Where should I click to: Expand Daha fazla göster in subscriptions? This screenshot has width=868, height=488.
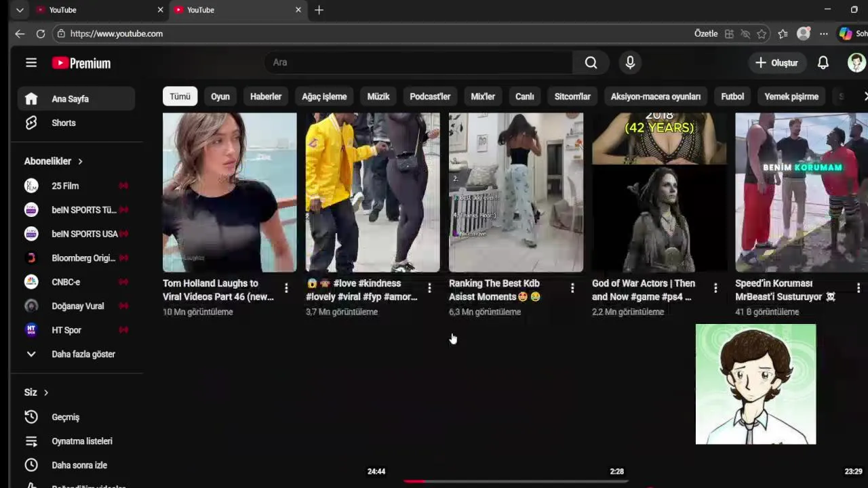point(76,354)
